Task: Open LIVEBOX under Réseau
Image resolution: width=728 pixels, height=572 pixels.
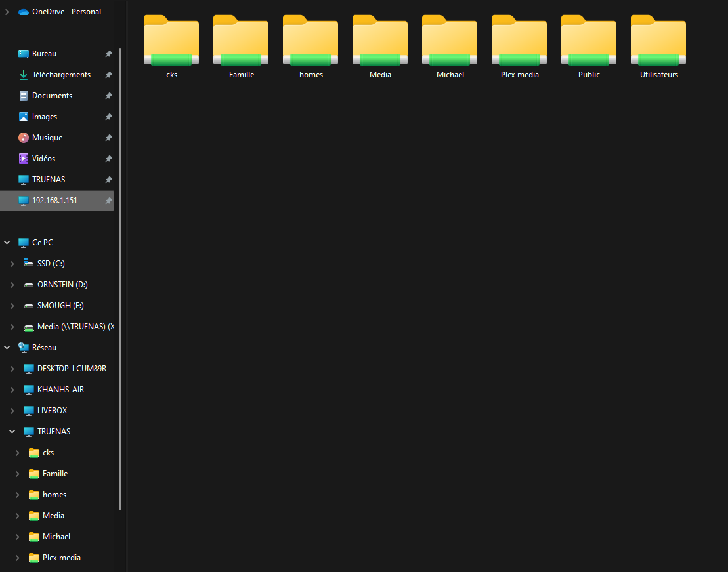Action: [52, 411]
